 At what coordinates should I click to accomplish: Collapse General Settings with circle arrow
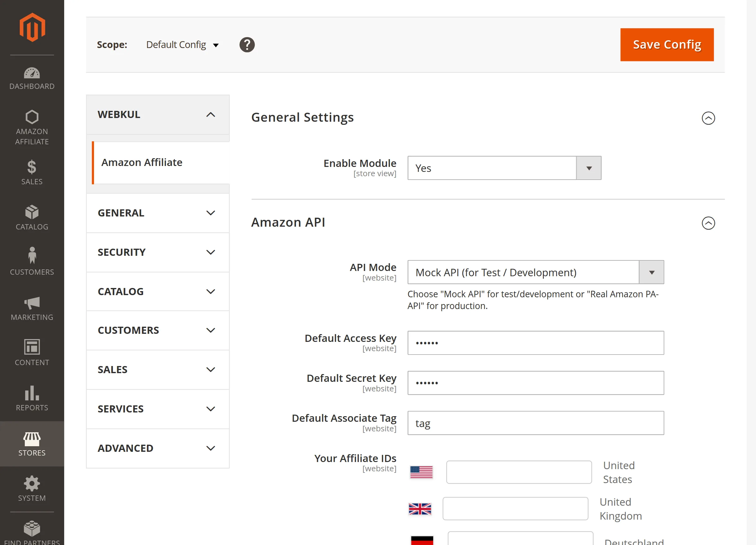click(x=708, y=118)
